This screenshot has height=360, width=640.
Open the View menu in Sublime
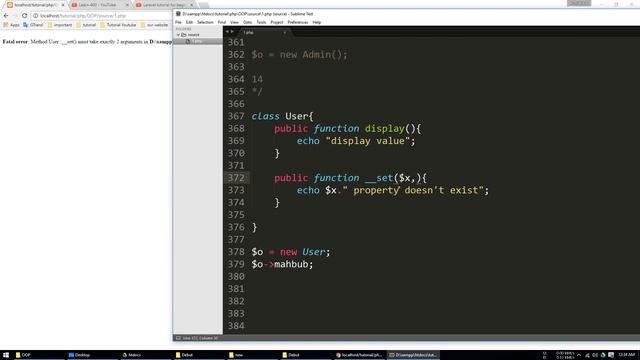[x=234, y=22]
